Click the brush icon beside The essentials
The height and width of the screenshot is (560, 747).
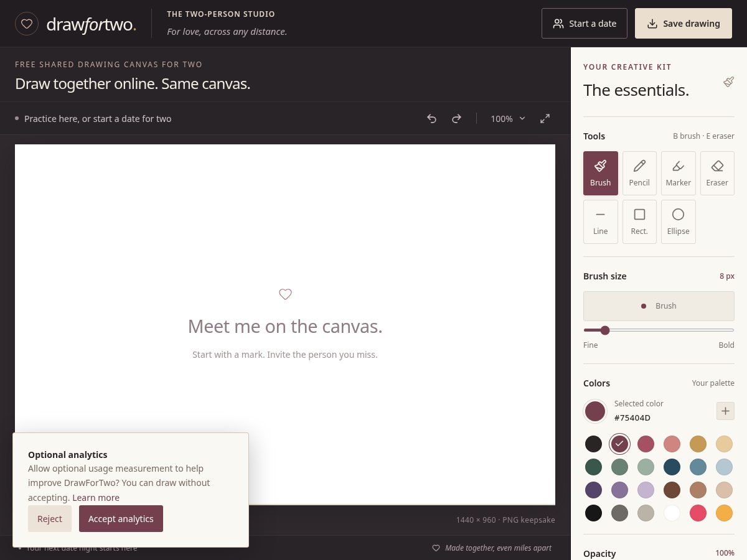coord(728,82)
